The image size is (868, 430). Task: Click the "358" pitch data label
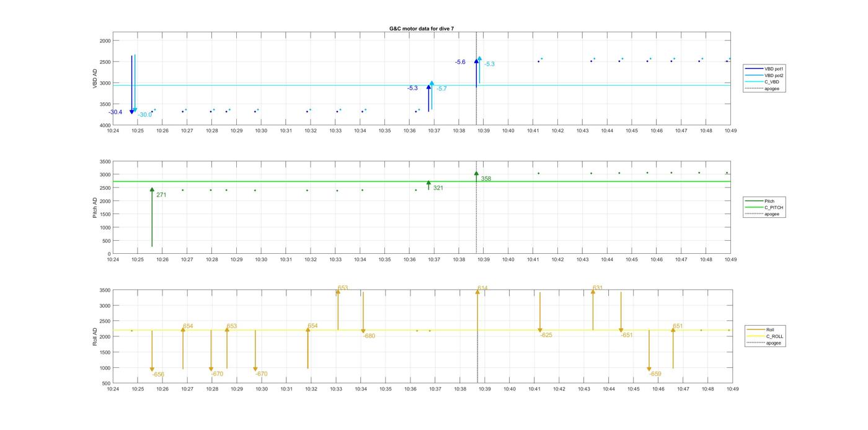click(x=486, y=179)
